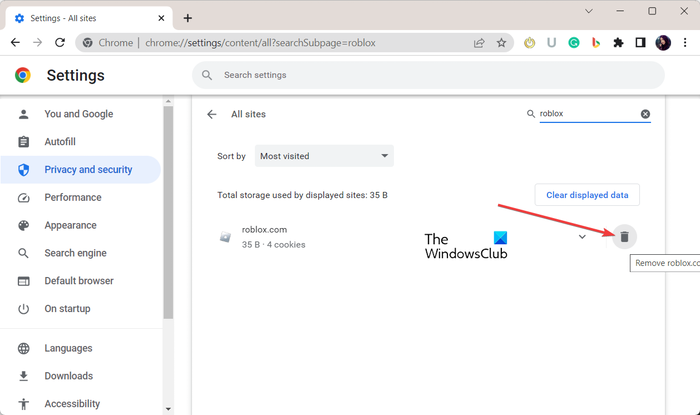
Task: Select Privacy and security in sidebar
Action: tap(80, 170)
